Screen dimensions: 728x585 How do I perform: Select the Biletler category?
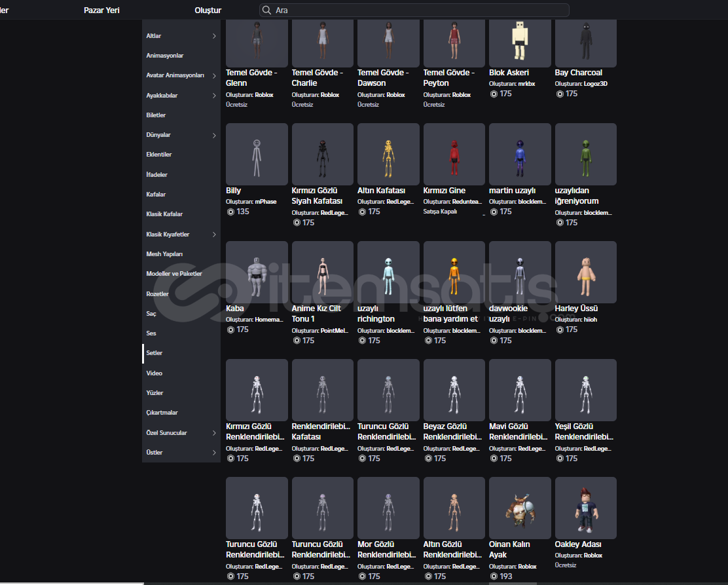click(x=156, y=115)
